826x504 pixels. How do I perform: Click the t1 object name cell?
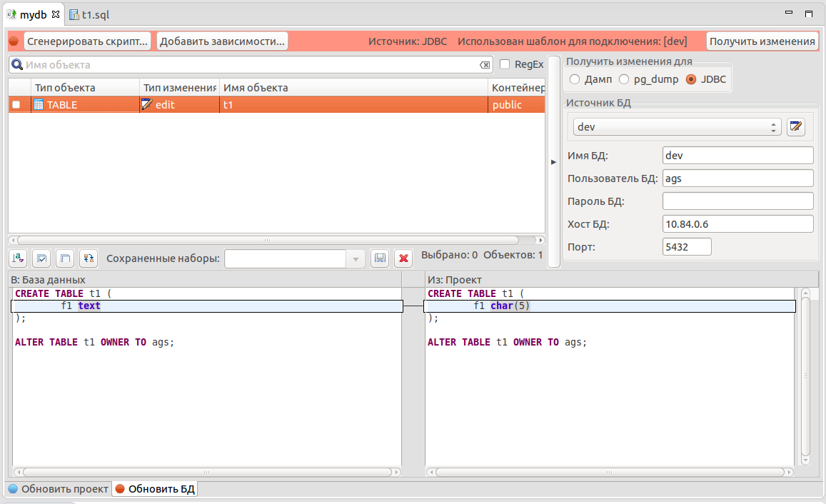point(353,104)
